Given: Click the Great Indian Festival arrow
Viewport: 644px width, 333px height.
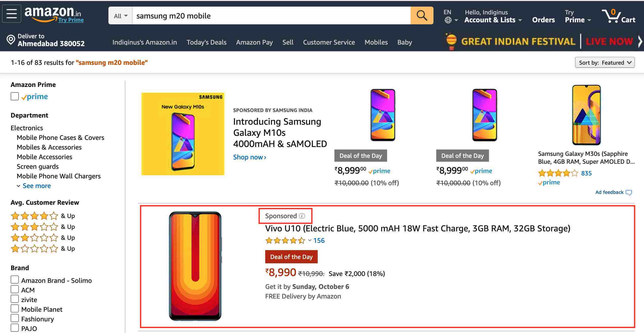Looking at the screenshot, I should tap(640, 41).
